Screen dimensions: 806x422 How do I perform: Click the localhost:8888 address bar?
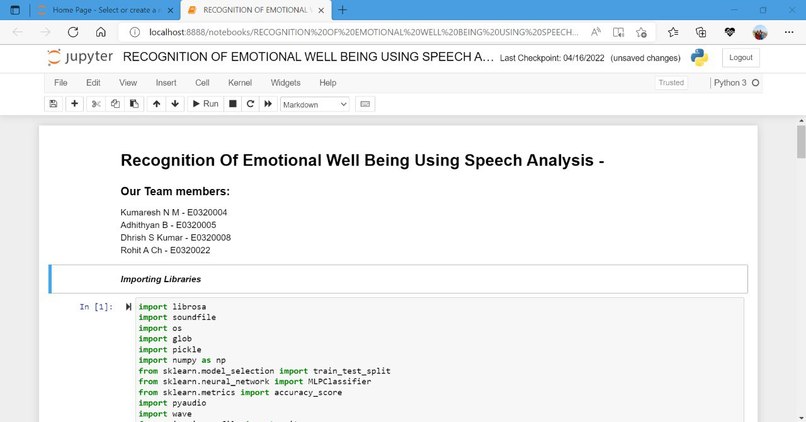coord(363,32)
